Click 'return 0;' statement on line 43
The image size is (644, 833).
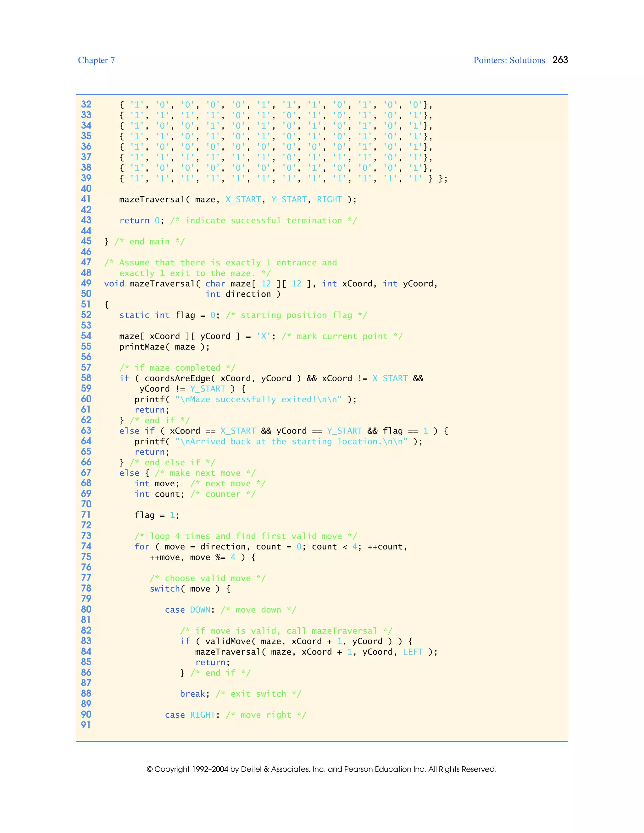pyautogui.click(x=141, y=220)
